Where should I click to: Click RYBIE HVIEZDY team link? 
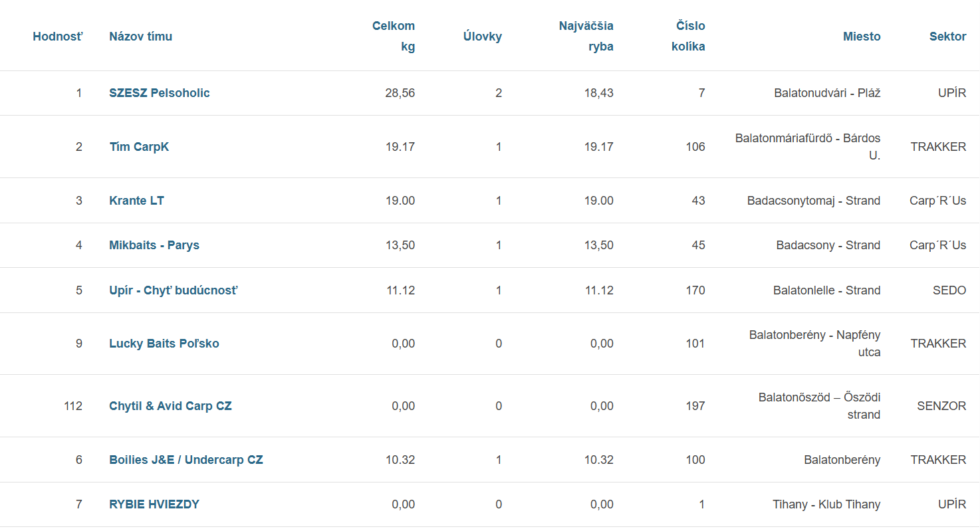click(x=154, y=504)
